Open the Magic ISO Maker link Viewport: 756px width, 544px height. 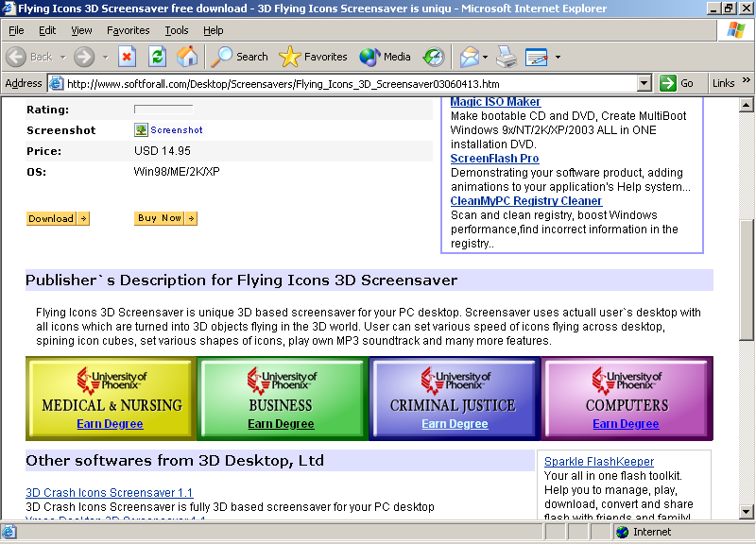pyautogui.click(x=495, y=102)
